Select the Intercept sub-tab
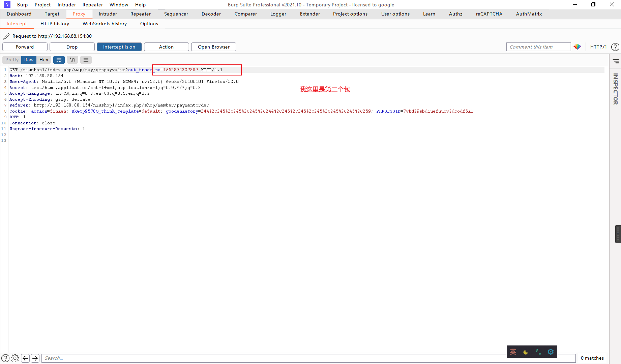This screenshot has height=364, width=621. tap(17, 24)
